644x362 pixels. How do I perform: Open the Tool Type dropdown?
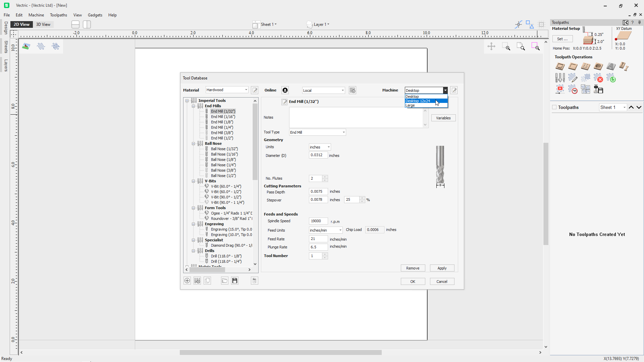tap(343, 132)
